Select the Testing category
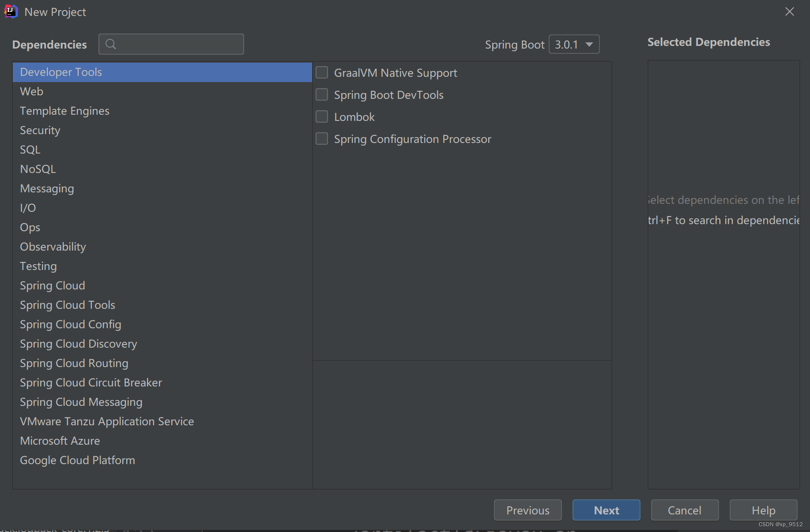810x532 pixels. tap(162, 266)
